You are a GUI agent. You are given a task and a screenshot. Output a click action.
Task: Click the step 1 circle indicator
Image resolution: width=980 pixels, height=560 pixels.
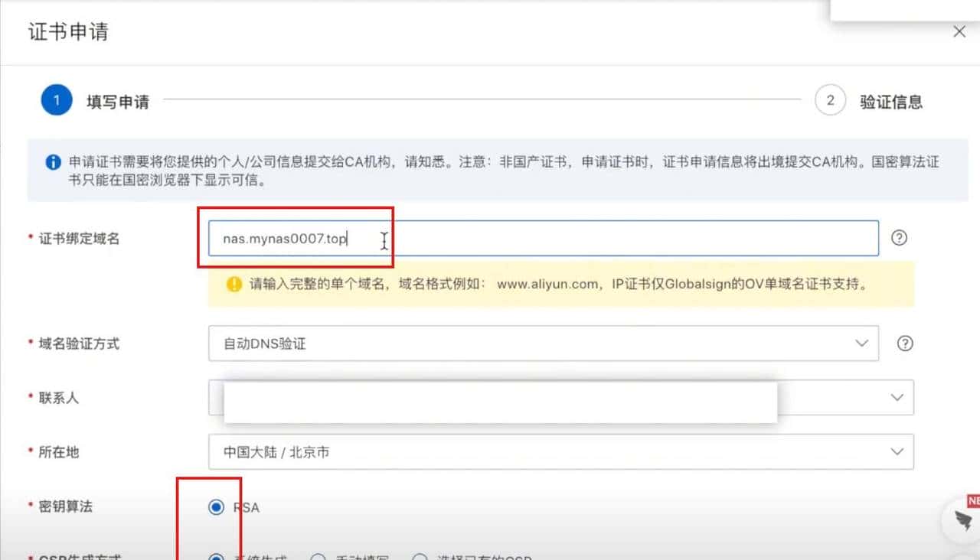[55, 99]
